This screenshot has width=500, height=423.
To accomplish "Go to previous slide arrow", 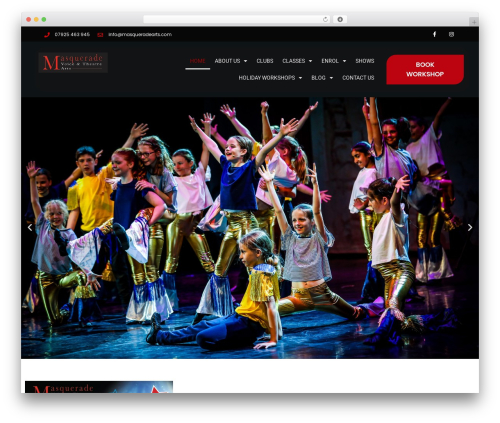I will tap(30, 227).
